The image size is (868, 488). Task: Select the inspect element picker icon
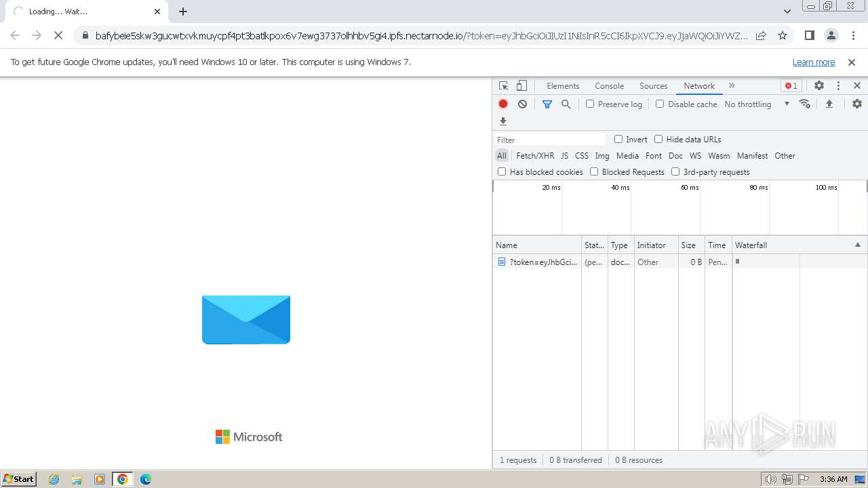[x=503, y=86]
